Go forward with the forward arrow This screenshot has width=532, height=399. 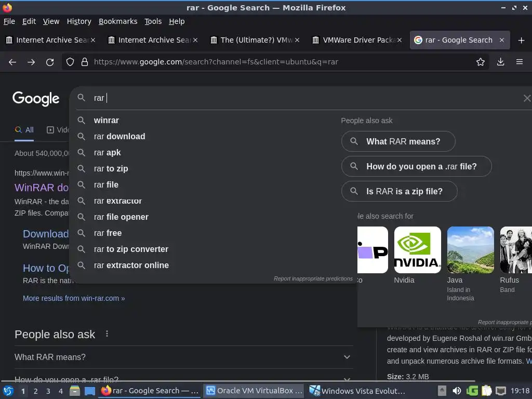tap(31, 62)
